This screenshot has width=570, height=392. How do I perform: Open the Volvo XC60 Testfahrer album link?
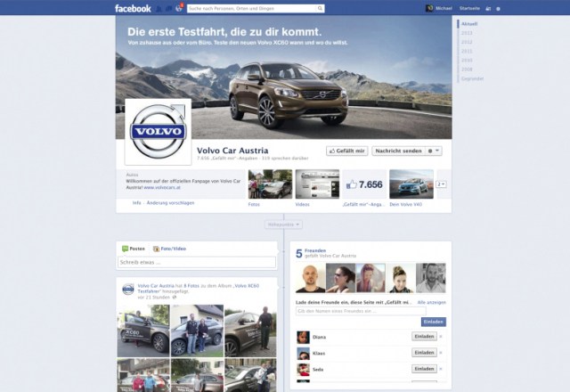pyautogui.click(x=198, y=289)
